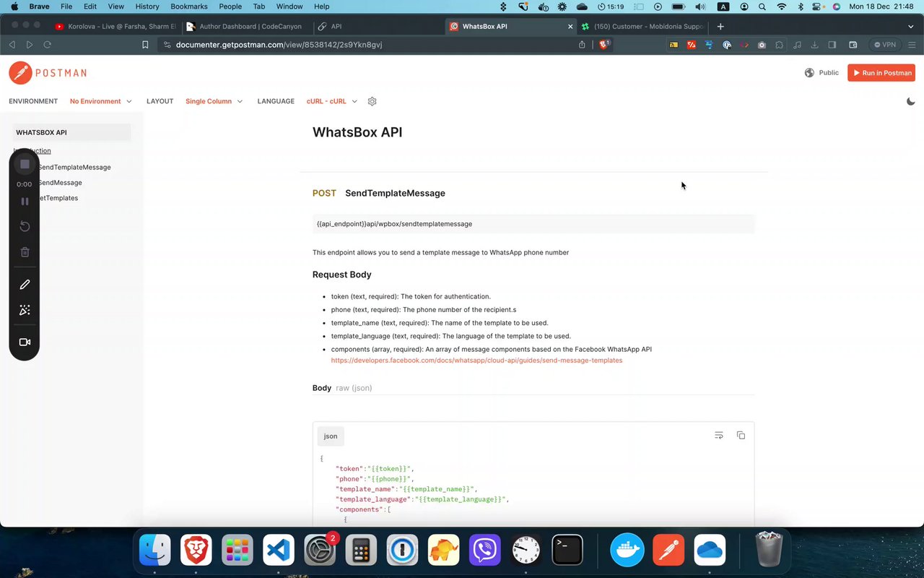The width and height of the screenshot is (924, 578).
Task: Open the sound volume menu bar icon
Action: [700, 7]
